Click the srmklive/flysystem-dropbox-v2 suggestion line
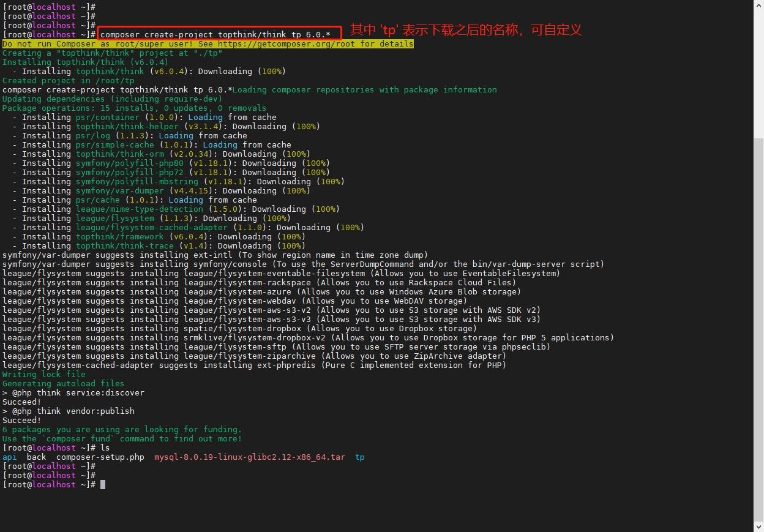 coord(309,338)
